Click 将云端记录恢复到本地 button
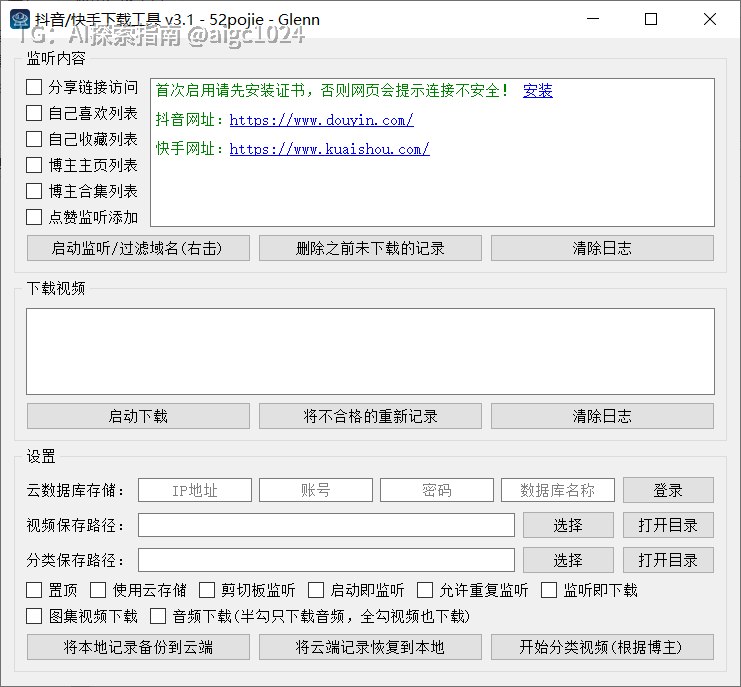Image resolution: width=741 pixels, height=687 pixels. point(370,647)
